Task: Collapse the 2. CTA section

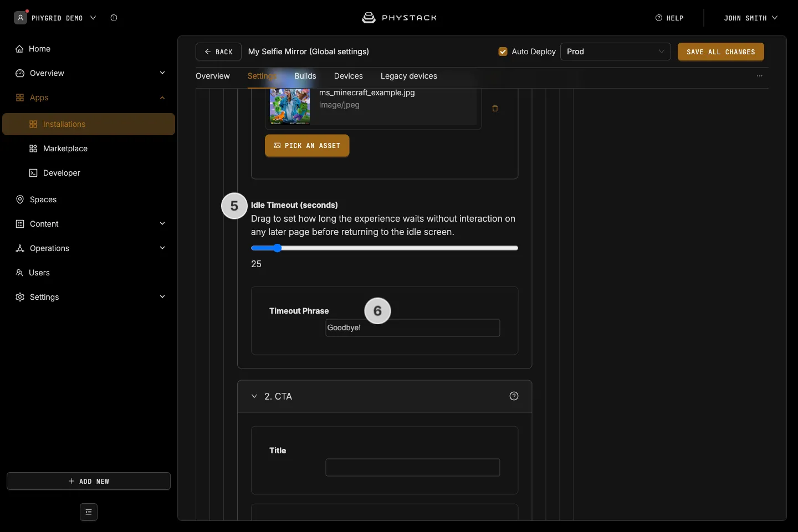Action: point(254,396)
